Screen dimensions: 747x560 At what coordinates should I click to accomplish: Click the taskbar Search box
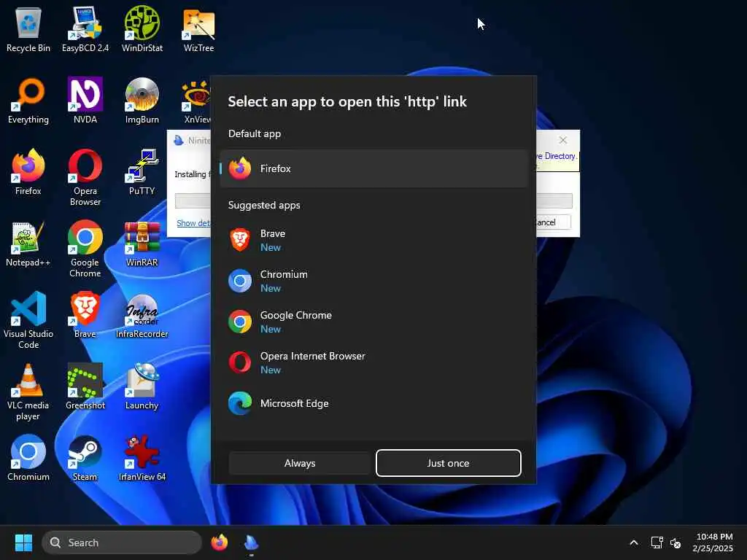click(x=122, y=542)
